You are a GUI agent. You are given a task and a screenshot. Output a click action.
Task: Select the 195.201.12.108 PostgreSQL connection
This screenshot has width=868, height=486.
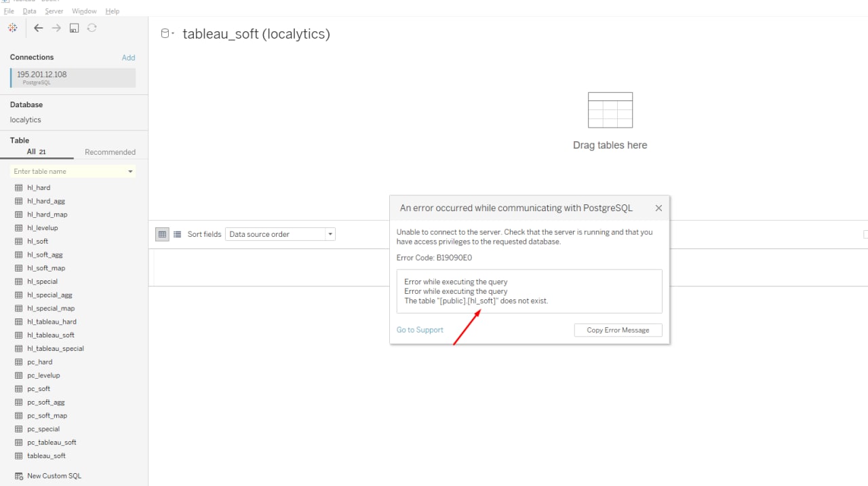[x=73, y=78]
